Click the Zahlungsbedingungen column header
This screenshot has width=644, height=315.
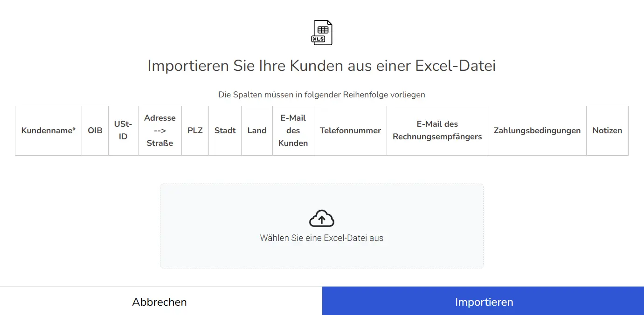pyautogui.click(x=537, y=130)
